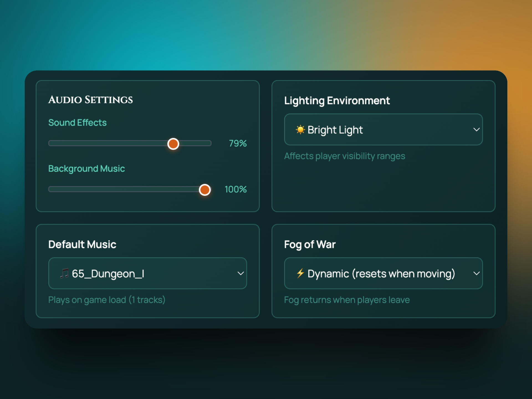Click the Sound Effects label

(77, 122)
